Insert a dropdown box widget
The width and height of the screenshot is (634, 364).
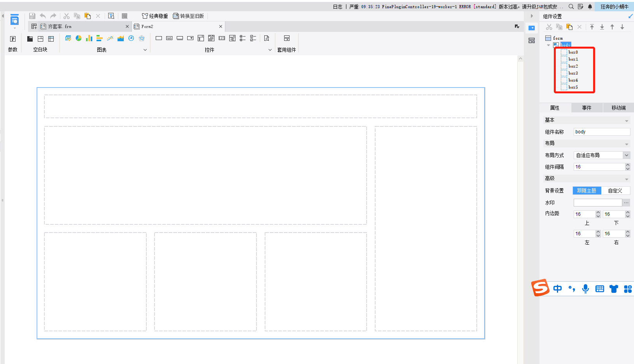point(190,38)
